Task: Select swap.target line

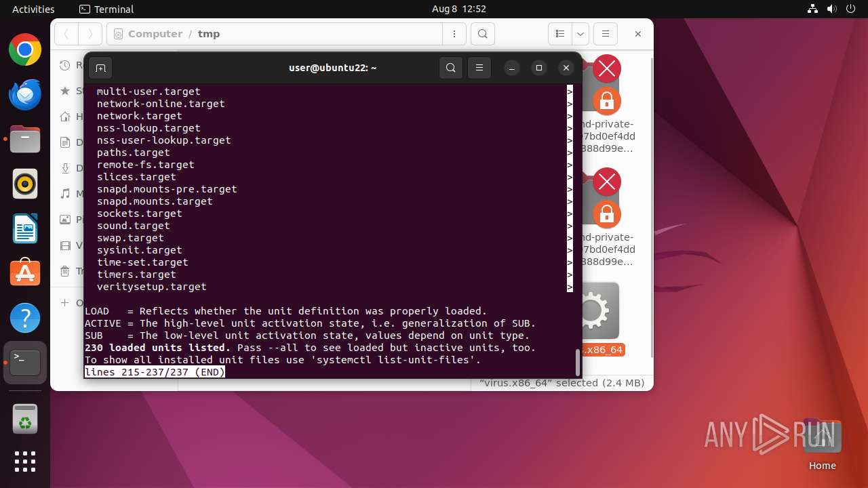Action: pyautogui.click(x=130, y=238)
